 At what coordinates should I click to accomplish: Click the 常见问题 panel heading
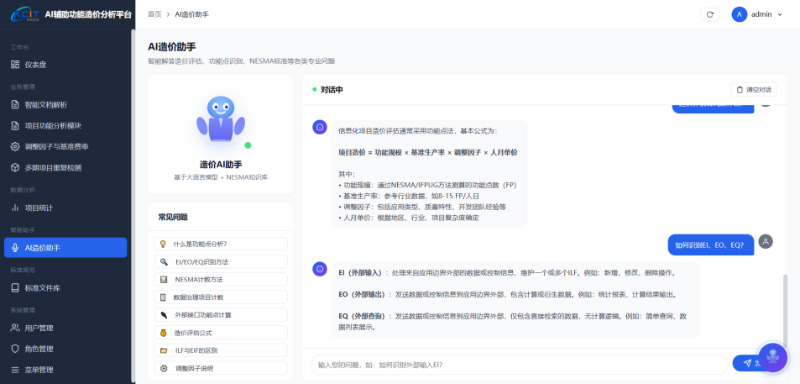coord(173,217)
